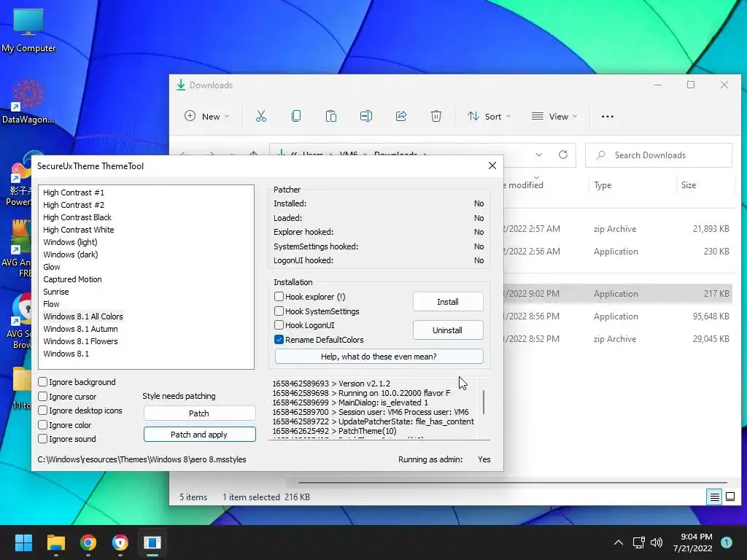Expand the Sort dropdown in Downloads
Screen dimensions: 747x560
point(489,116)
